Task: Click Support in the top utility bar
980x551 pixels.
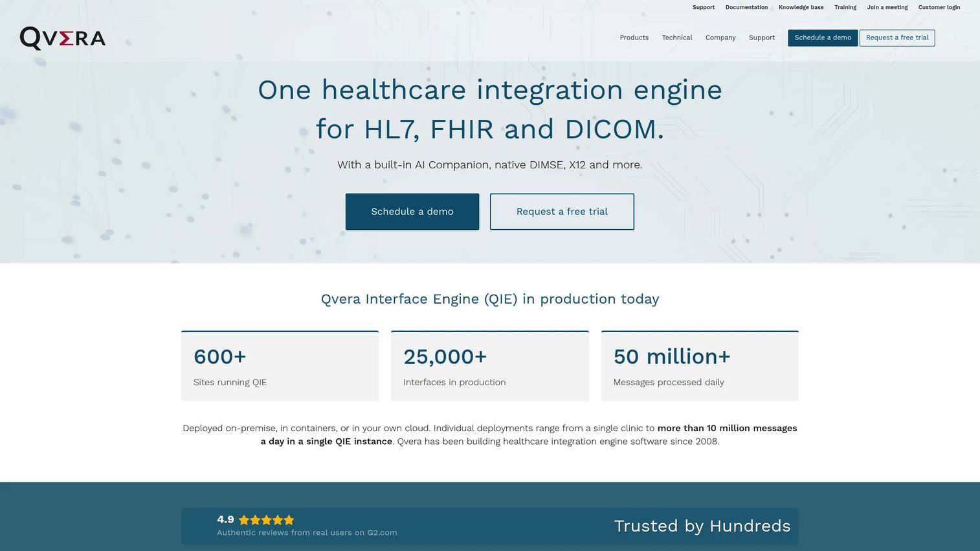Action: point(704,7)
